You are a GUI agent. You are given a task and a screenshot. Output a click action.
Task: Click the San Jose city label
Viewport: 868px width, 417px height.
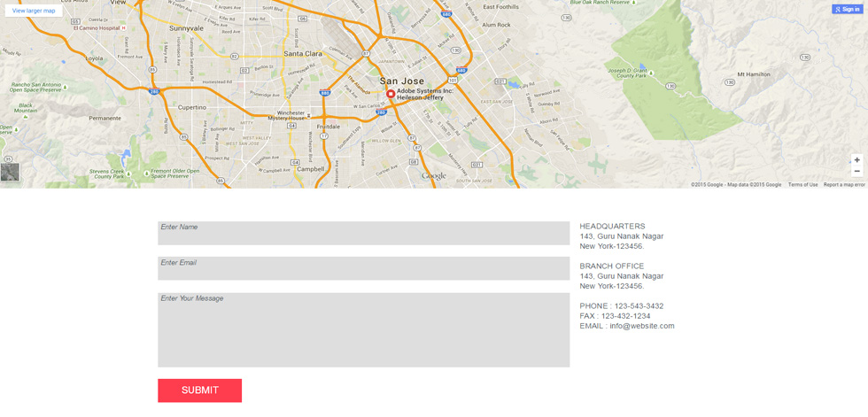coord(402,81)
